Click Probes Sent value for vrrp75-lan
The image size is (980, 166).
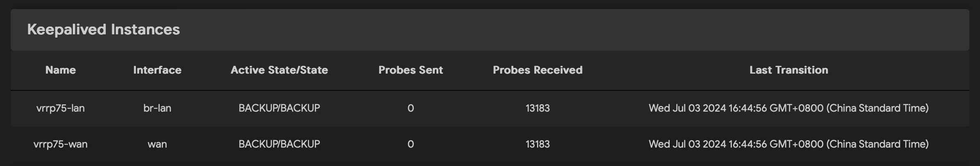pyautogui.click(x=411, y=108)
